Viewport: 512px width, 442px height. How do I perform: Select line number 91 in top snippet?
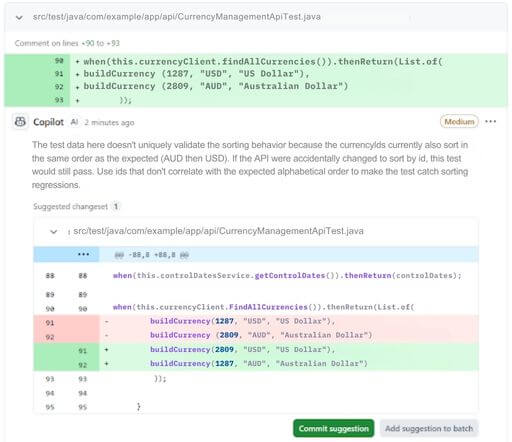pos(59,74)
